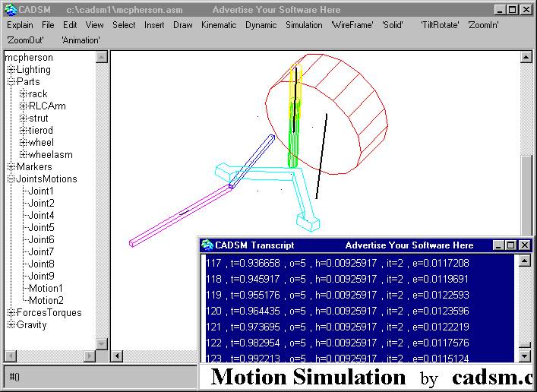
Task: Select Joint1 in the tree
Action: [x=41, y=191]
